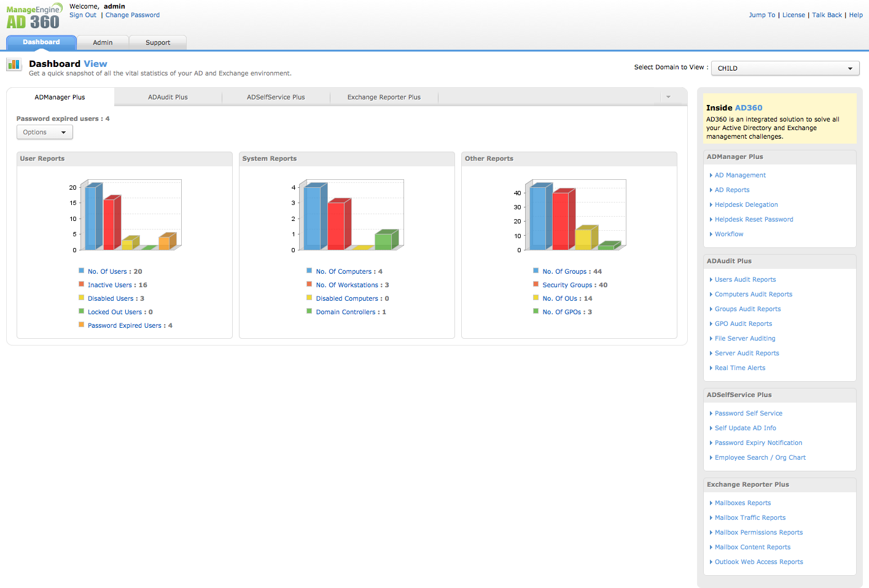This screenshot has width=869, height=588.
Task: Open Helpdesk Reset Password link
Action: (x=754, y=219)
